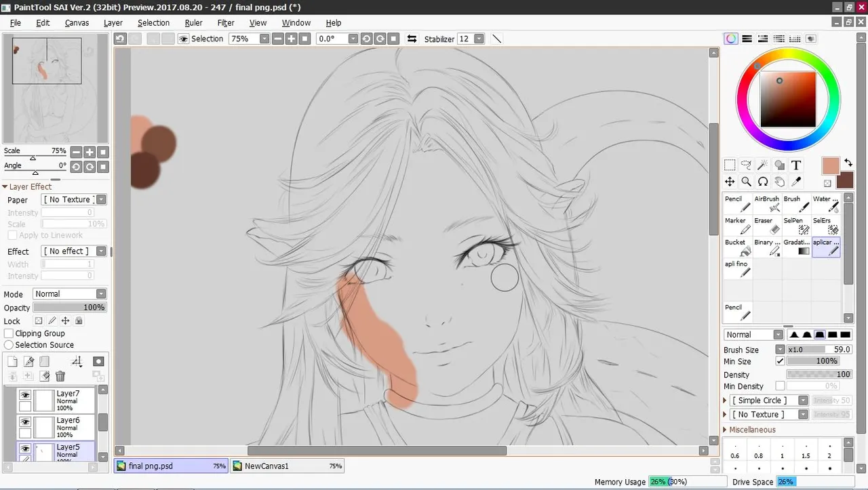Swap foreground and background colors
The image size is (868, 490).
click(x=848, y=163)
